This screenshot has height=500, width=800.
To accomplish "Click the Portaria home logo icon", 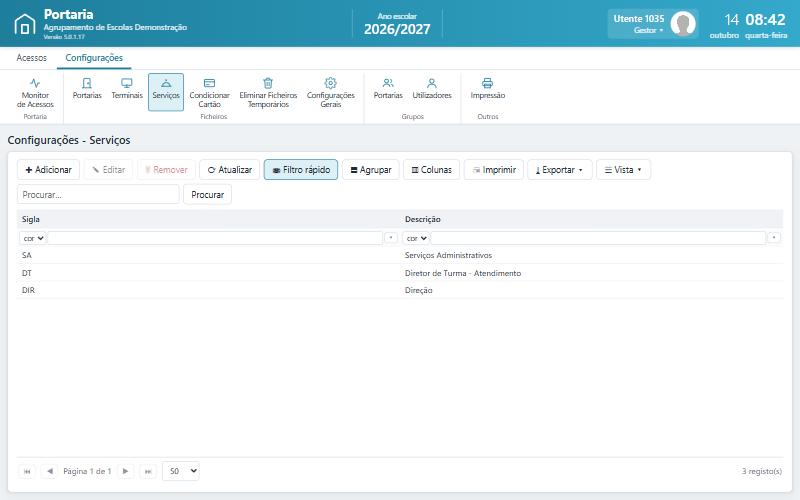I will pyautogui.click(x=24, y=24).
